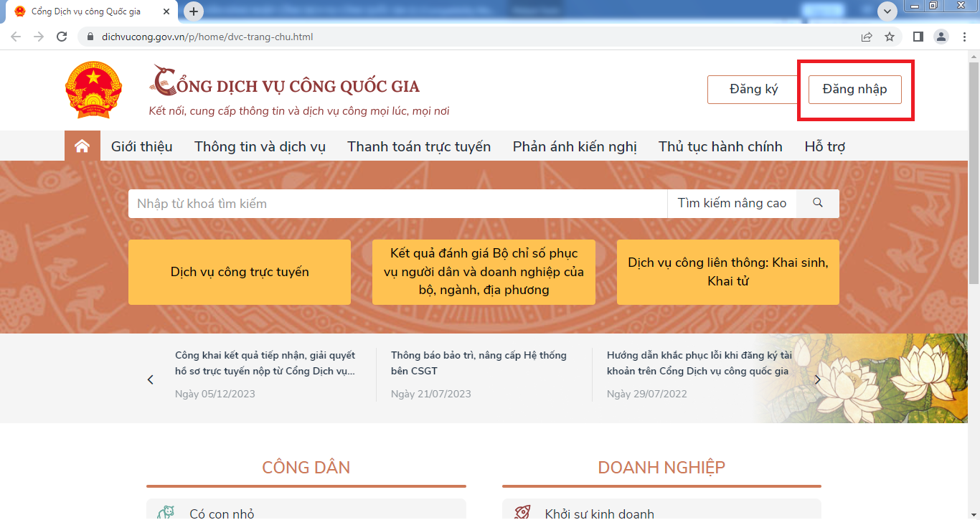This screenshot has height=520, width=980.
Task: Focus the Nhập từ khoá tìm kiếm field
Action: coord(397,204)
